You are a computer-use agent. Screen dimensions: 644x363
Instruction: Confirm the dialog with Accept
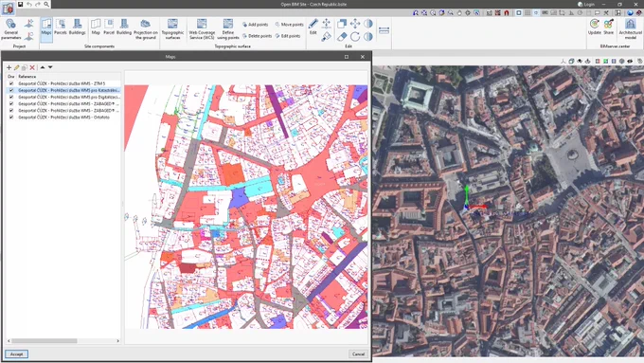coord(16,354)
